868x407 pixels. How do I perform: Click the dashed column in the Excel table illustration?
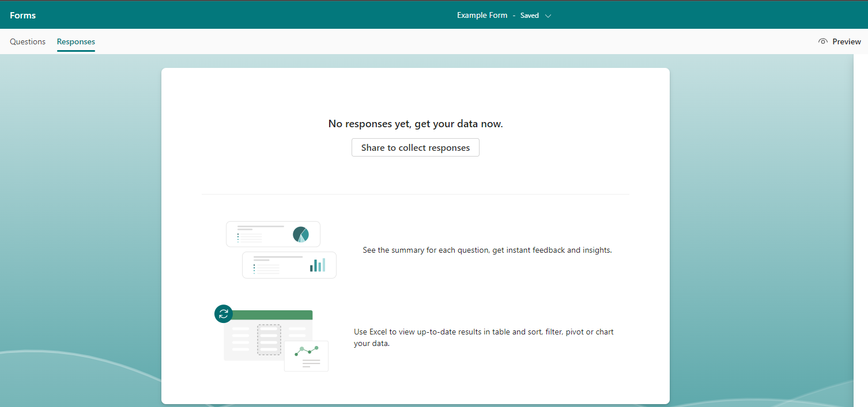[x=269, y=339]
